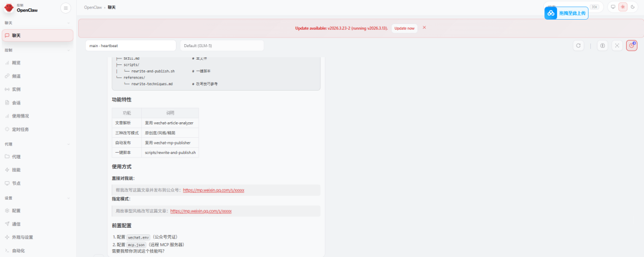
Task: Open 频道 channels in sidebar
Action: click(x=38, y=76)
